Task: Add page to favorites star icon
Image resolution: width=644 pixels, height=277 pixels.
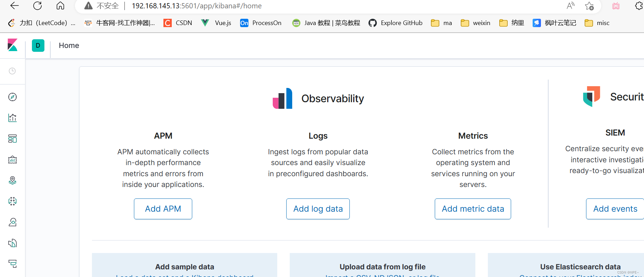Action: click(589, 6)
